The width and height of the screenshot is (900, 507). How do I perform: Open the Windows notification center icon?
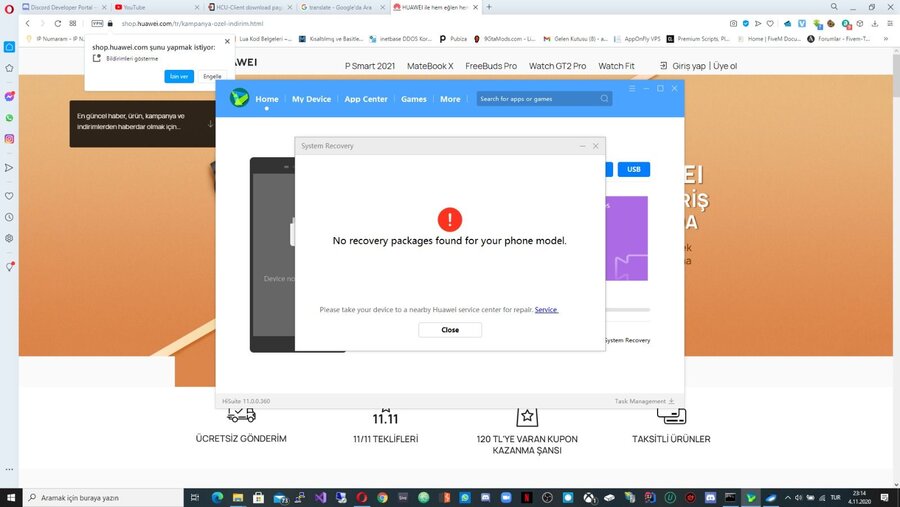point(885,497)
